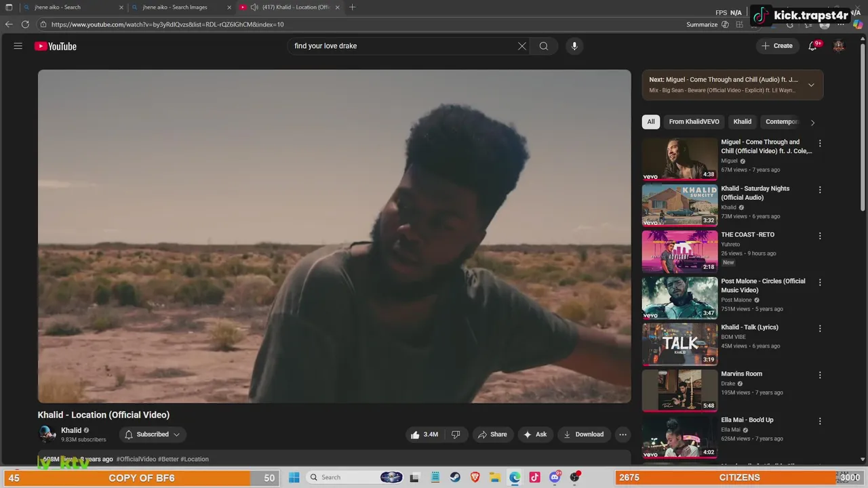868x488 pixels.
Task: Open Marvins Room thumbnail
Action: 679,390
